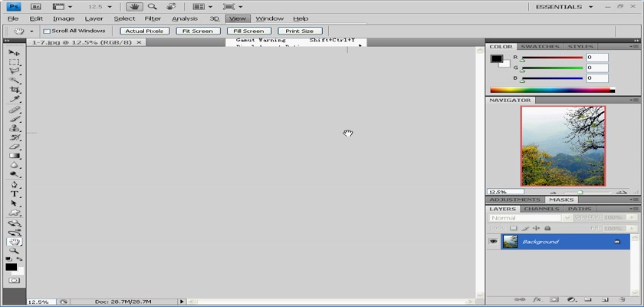Image resolution: width=644 pixels, height=307 pixels.
Task: Open the ESSENTIALS workspace switcher
Action: pos(556,6)
